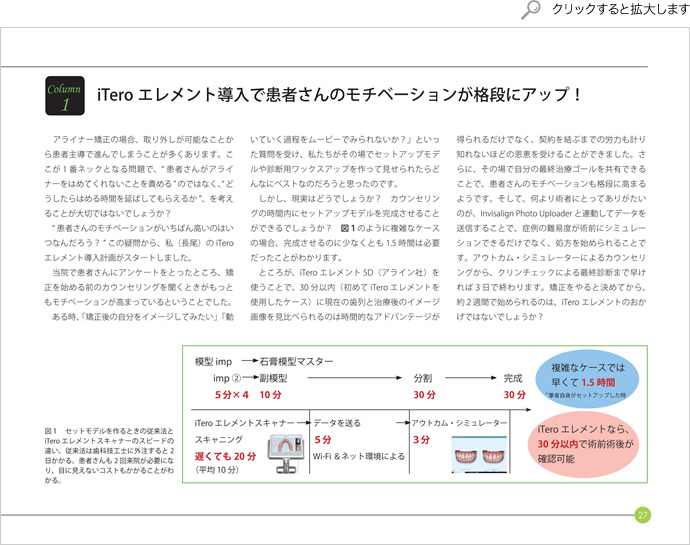Click the red text "5分" under データを送る
690x545 pixels.
323,440
